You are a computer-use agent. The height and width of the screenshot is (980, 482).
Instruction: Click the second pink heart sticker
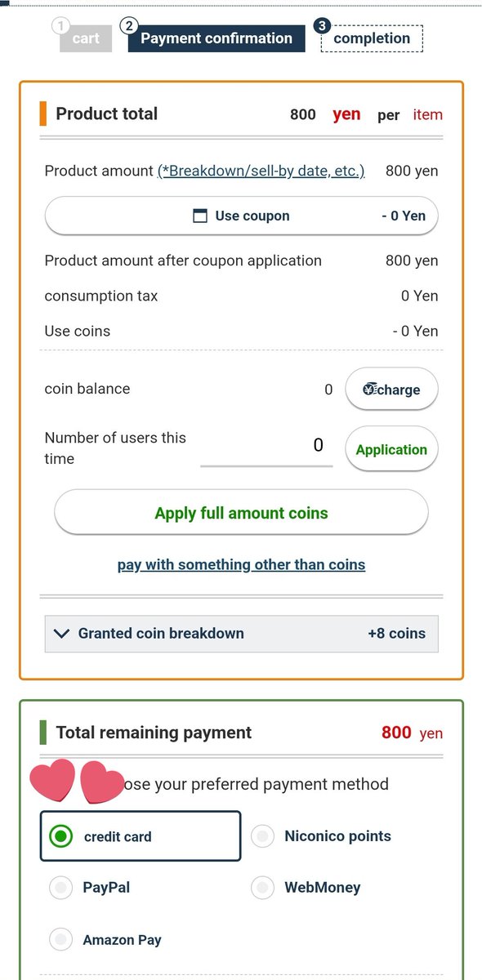102,782
